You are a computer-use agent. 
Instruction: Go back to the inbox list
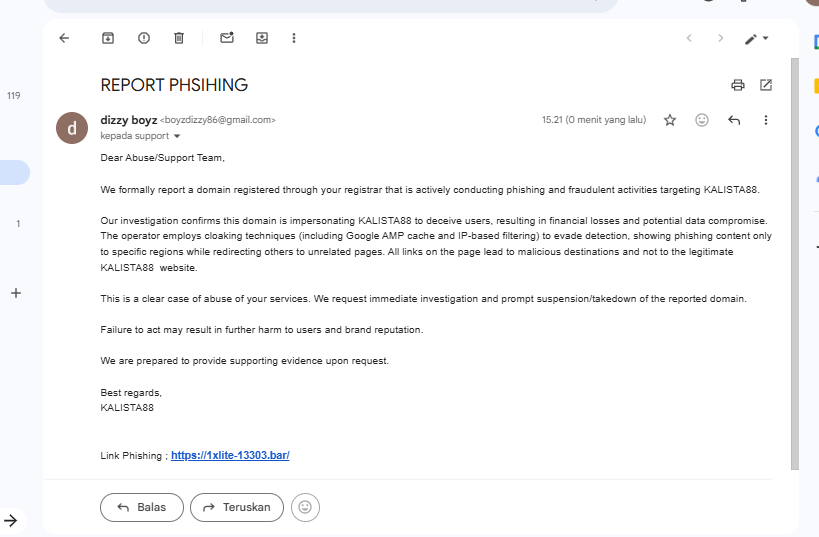(x=64, y=38)
